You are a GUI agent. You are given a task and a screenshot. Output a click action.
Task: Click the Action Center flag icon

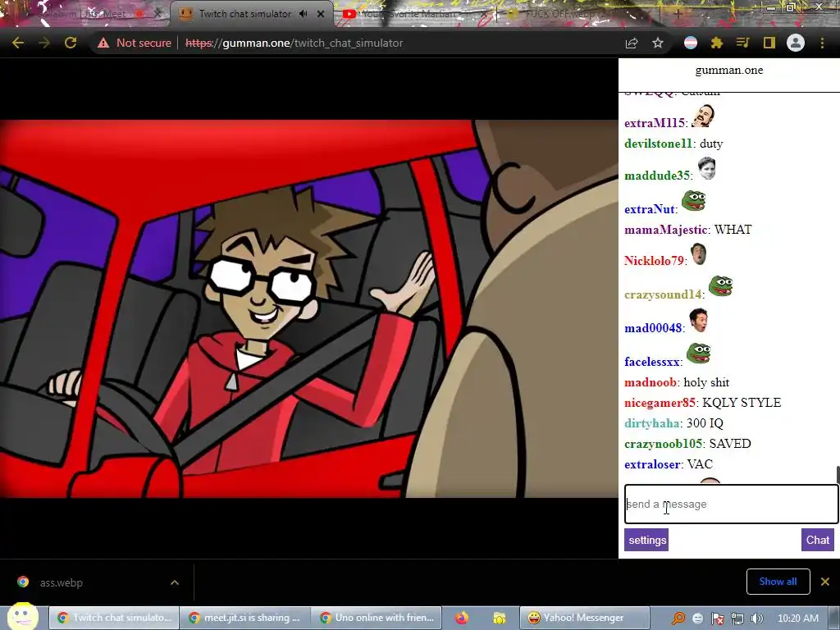click(x=717, y=619)
